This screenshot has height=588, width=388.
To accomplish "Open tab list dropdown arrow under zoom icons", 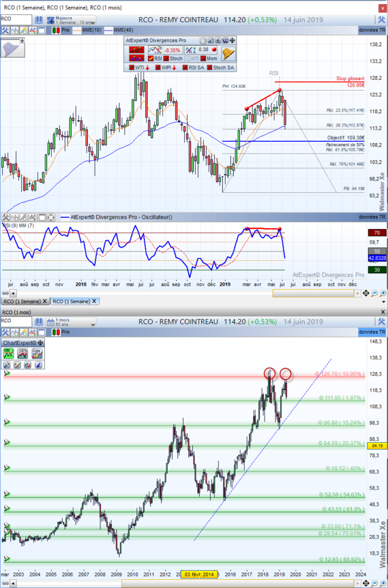I will 383,301.
